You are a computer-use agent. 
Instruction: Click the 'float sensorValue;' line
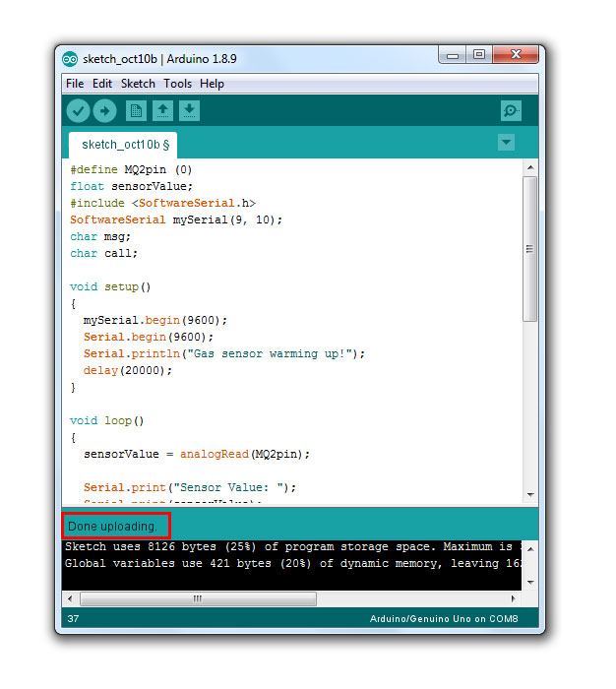132,186
